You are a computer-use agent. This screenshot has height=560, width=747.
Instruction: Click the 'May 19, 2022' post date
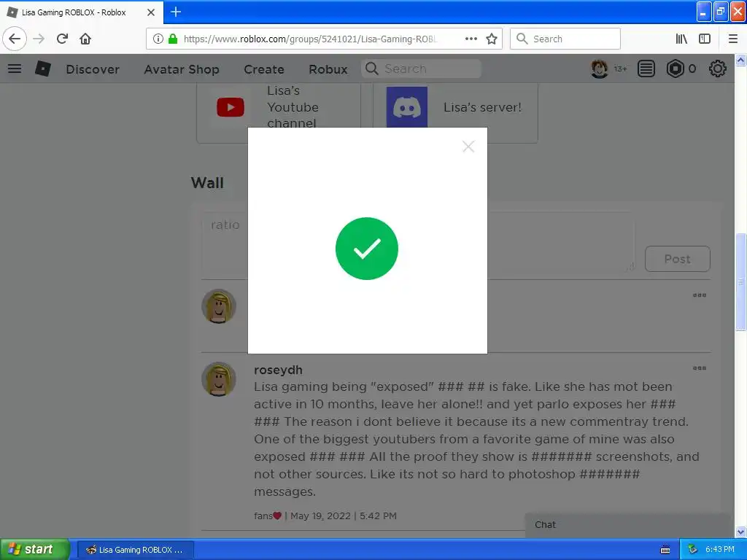[x=320, y=516]
